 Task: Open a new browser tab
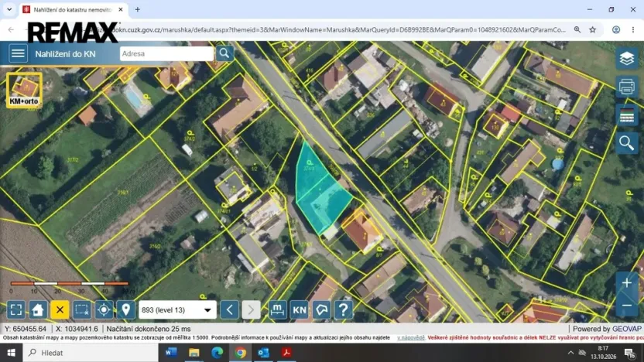138,9
